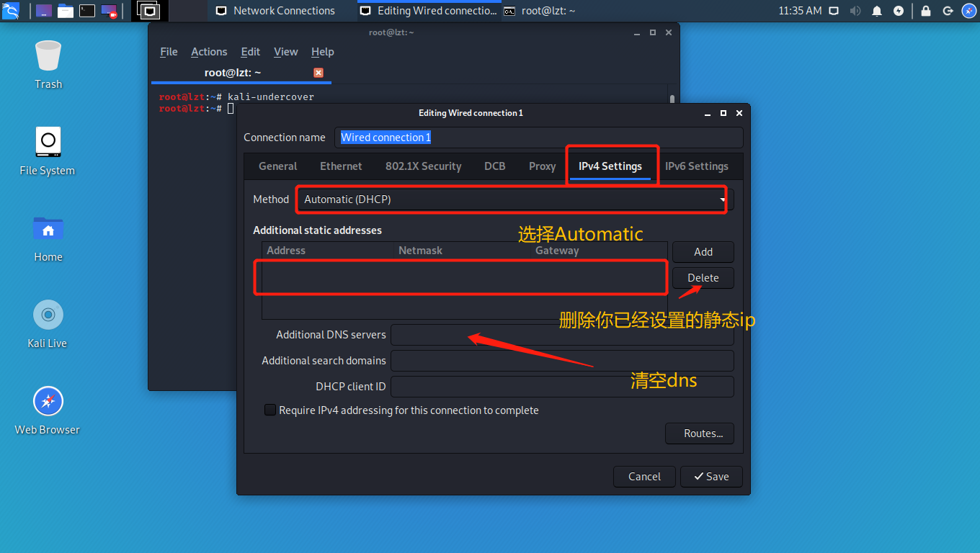The height and width of the screenshot is (553, 980).
Task: Click the DHCP client ID field
Action: click(562, 387)
